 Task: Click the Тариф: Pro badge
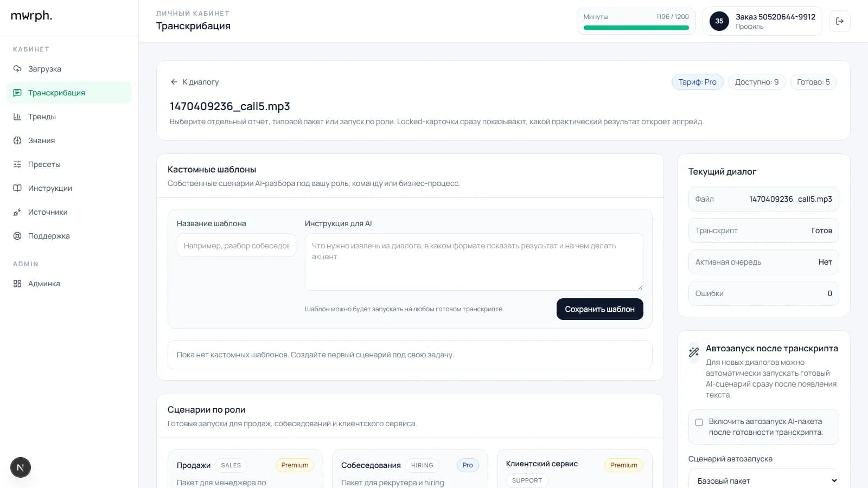(x=697, y=82)
